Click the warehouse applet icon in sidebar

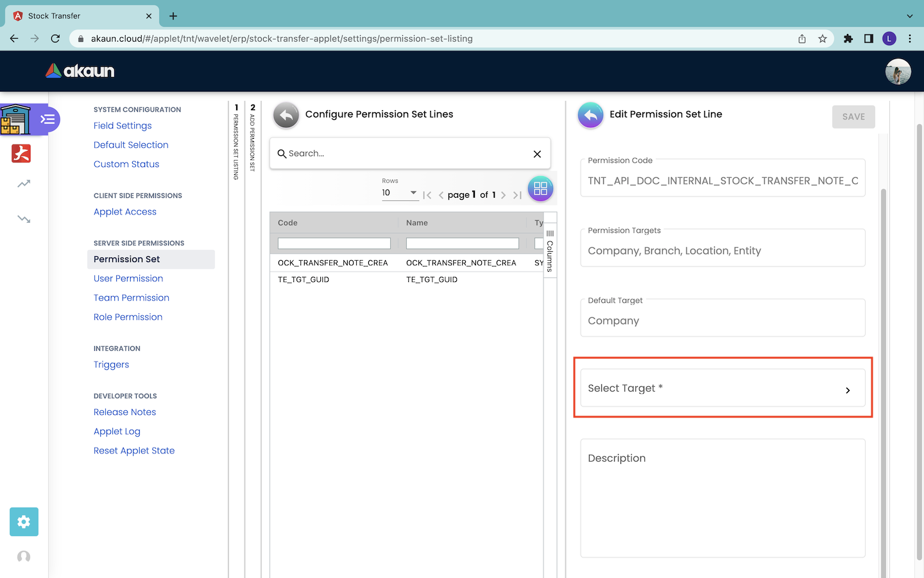[x=15, y=119]
